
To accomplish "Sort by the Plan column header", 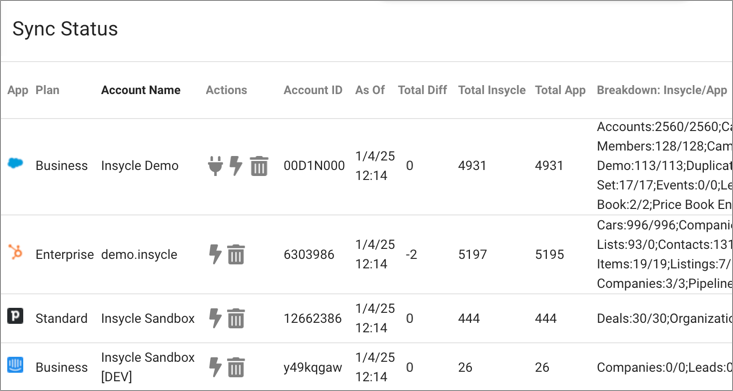I will click(47, 90).
